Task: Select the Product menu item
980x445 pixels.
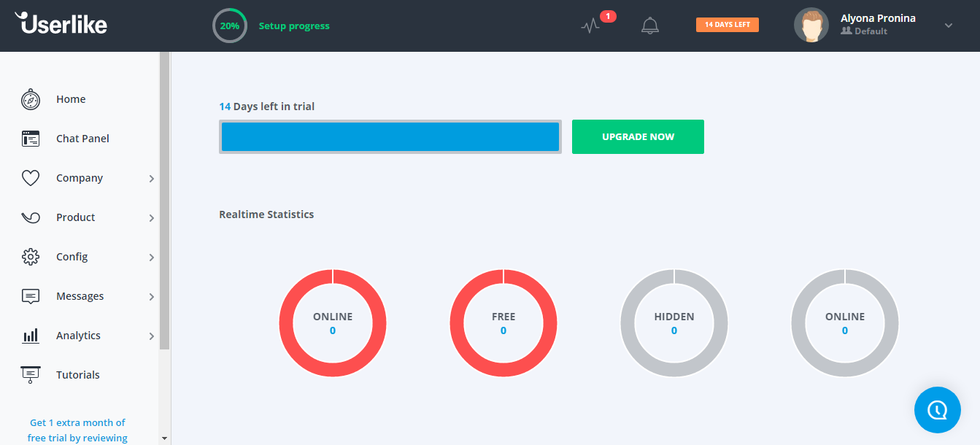Action: click(x=76, y=217)
